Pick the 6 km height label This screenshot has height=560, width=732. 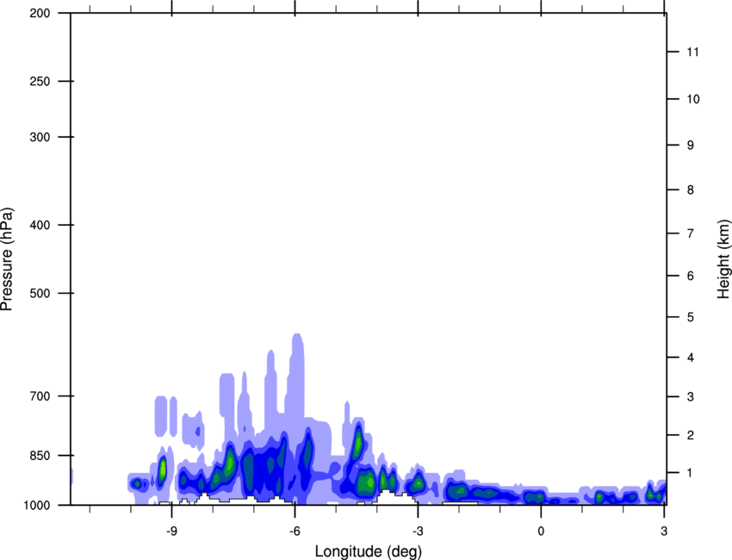pos(691,276)
